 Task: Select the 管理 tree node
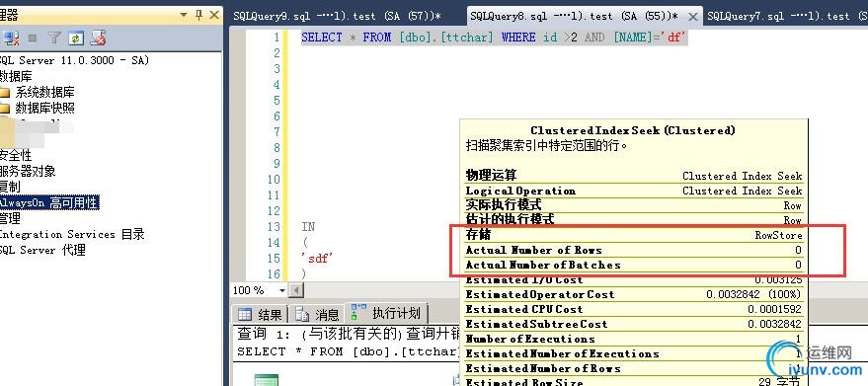(11, 218)
